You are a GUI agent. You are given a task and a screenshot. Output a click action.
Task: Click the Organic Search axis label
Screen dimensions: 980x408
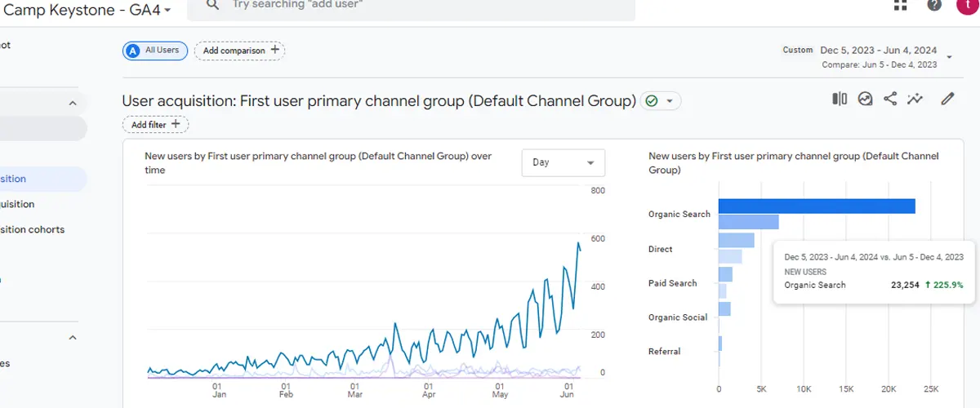679,215
